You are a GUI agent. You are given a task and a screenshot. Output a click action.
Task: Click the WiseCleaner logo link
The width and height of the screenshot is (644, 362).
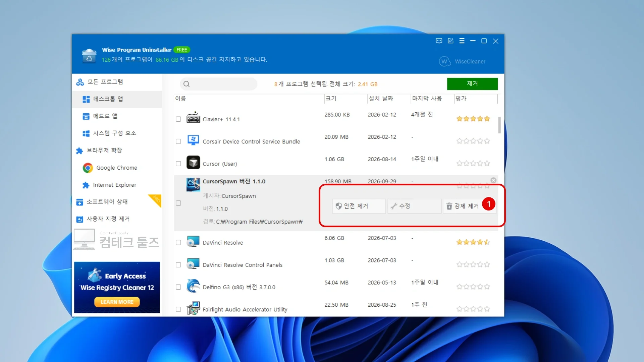pos(462,61)
